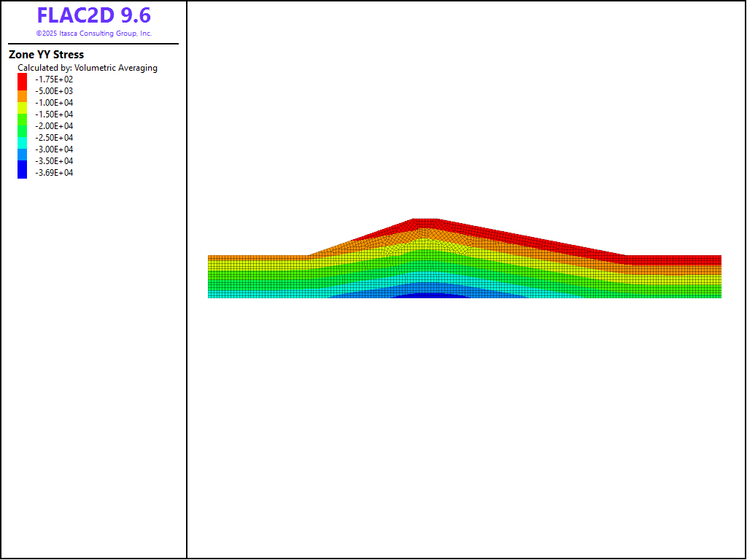Click the -2.00E+04 legend value label

pyautogui.click(x=54, y=126)
